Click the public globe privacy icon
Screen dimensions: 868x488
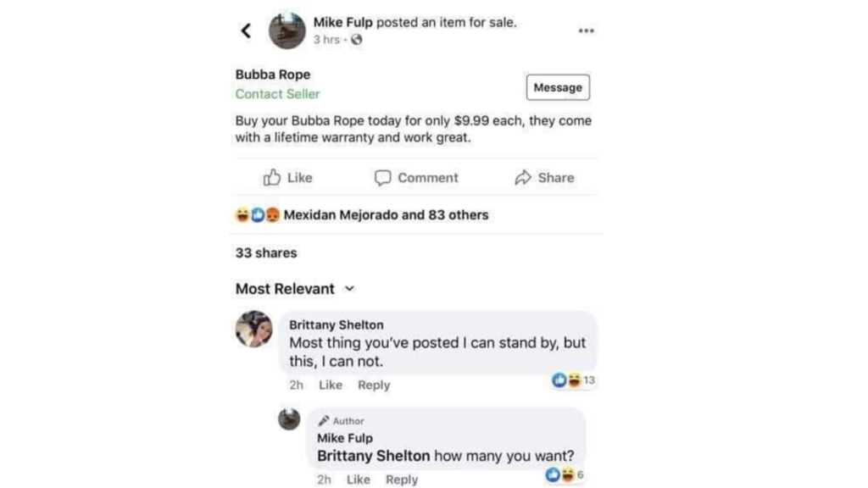[356, 39]
